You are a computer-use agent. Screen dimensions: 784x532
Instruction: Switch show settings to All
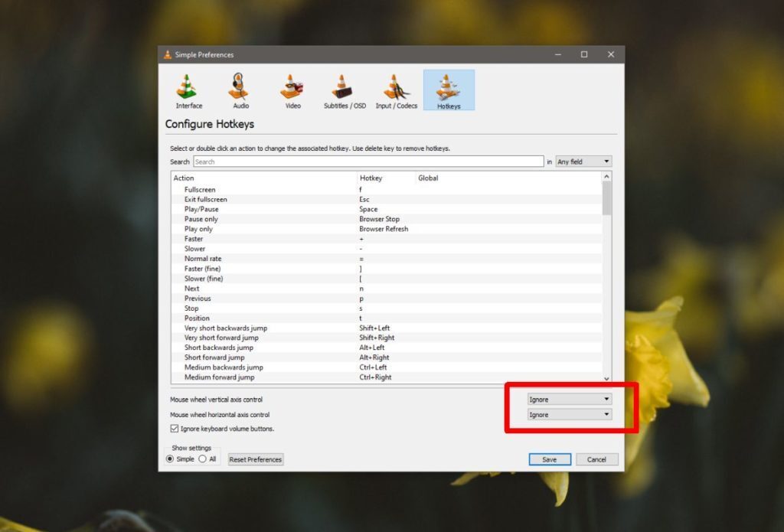pyautogui.click(x=204, y=459)
